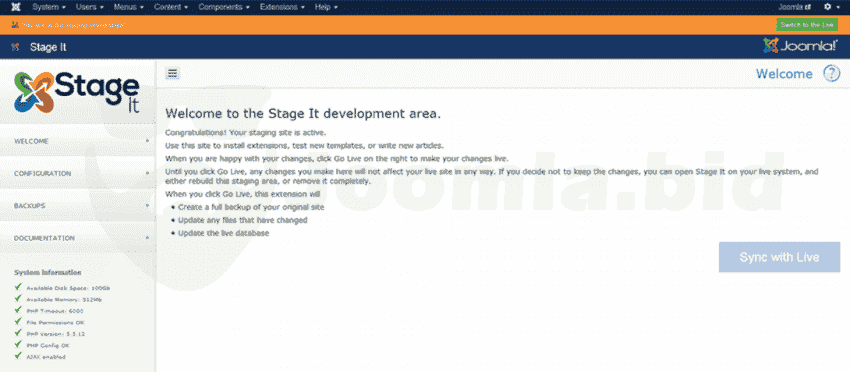Image resolution: width=850 pixels, height=372 pixels.
Task: Click the large Stage It sidebar logo
Action: pyautogui.click(x=76, y=92)
